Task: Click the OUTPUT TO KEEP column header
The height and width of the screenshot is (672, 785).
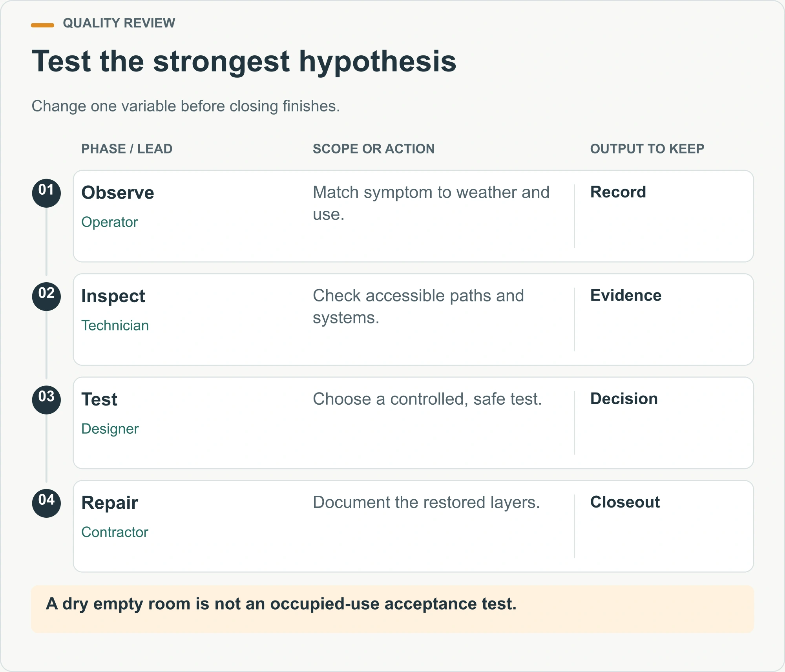Action: tap(647, 149)
